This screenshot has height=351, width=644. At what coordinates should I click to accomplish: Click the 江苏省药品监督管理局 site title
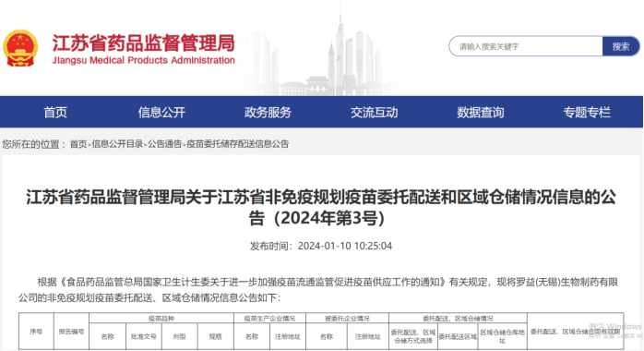pyautogui.click(x=143, y=43)
